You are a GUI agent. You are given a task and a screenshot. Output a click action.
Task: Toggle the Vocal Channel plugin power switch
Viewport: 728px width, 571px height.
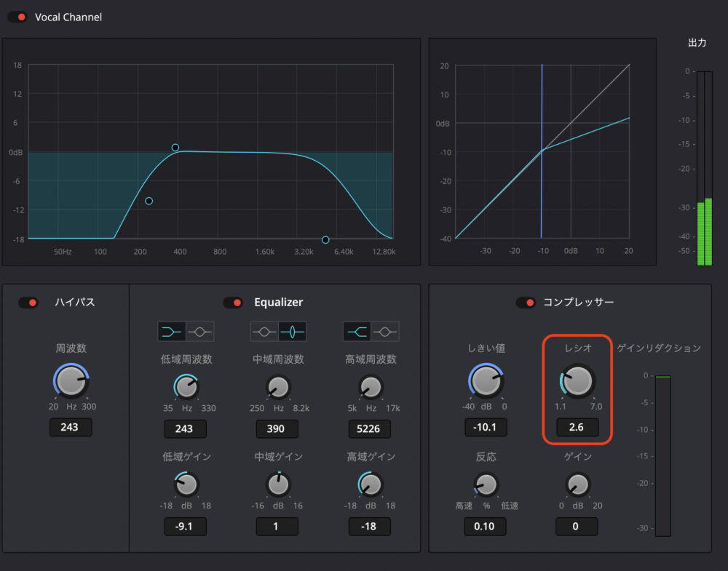(17, 17)
